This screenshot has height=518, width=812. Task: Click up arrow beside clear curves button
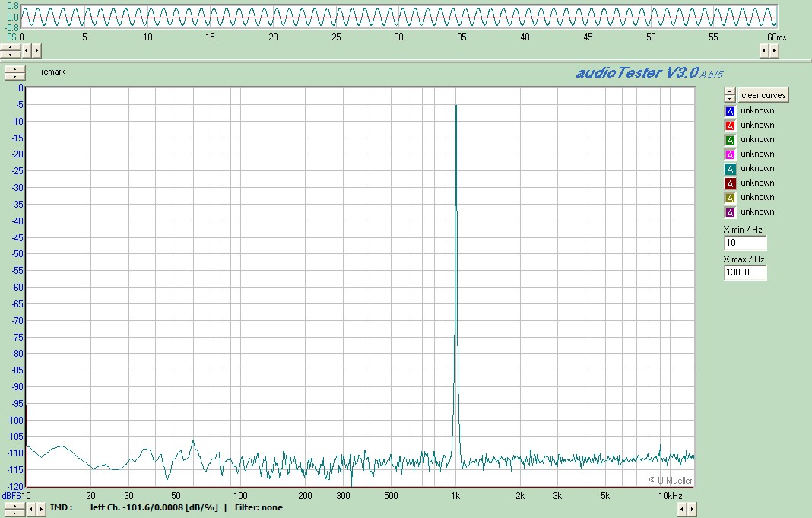click(730, 92)
